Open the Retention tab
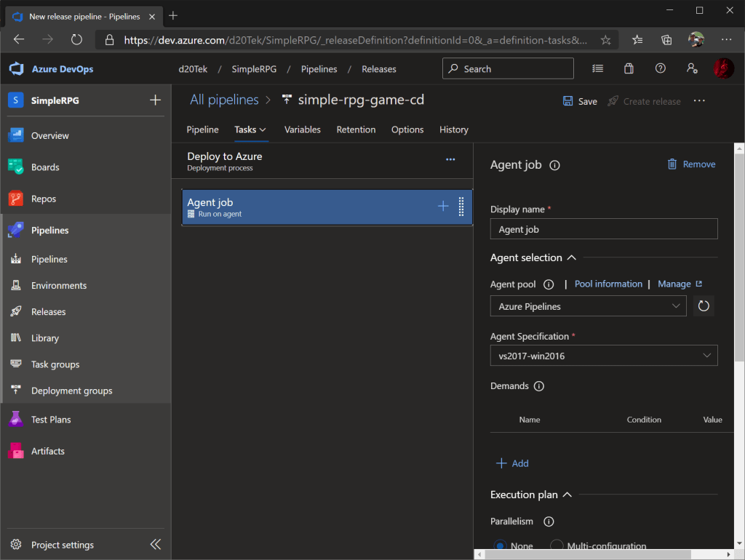The height and width of the screenshot is (560, 745). (356, 129)
